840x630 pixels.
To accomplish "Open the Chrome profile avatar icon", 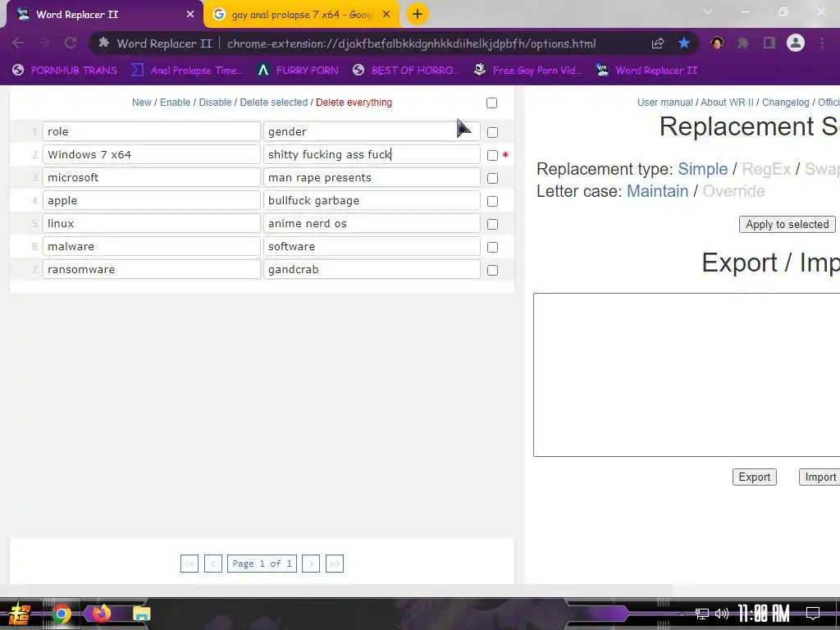I will [796, 43].
